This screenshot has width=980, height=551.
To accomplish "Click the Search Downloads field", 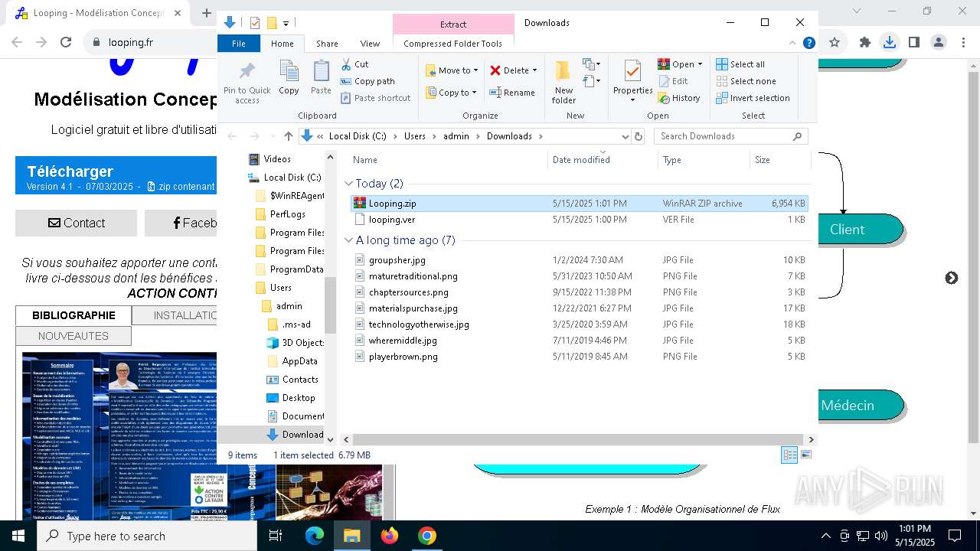I will tap(731, 136).
